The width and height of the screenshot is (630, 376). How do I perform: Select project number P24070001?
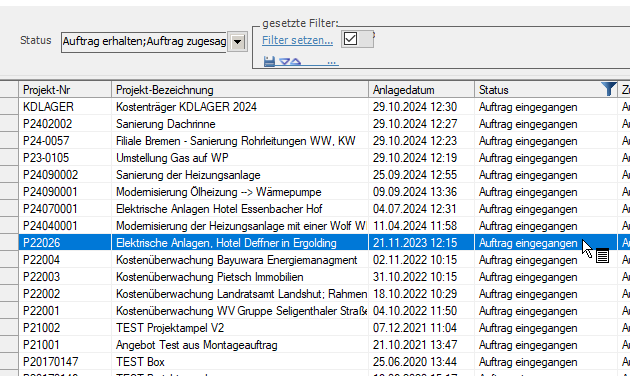(x=50, y=209)
